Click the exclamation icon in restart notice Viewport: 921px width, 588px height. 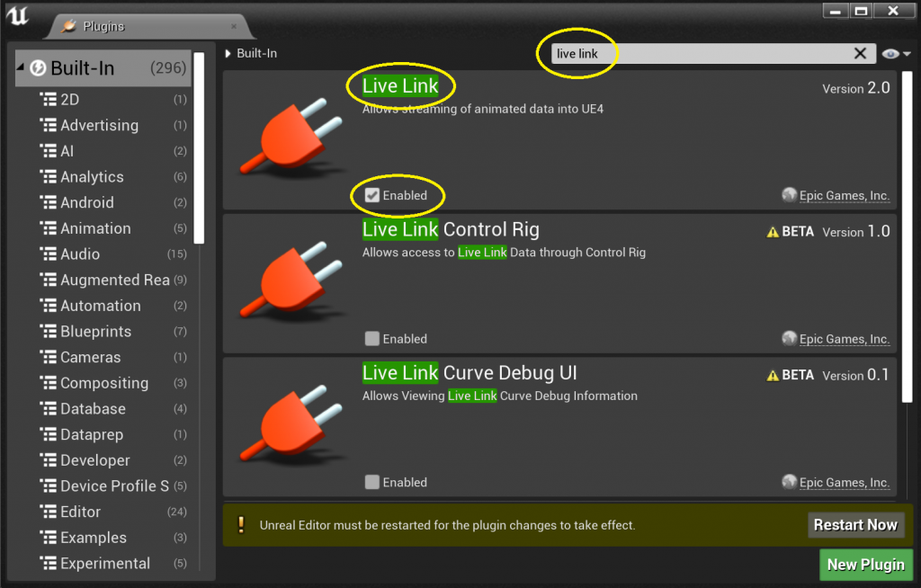(x=241, y=524)
